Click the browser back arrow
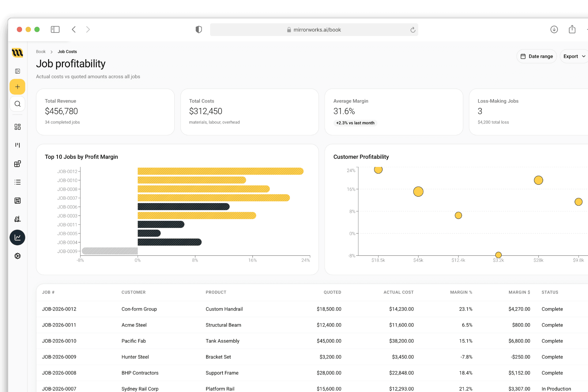Viewport: 588px width, 392px height. click(x=74, y=29)
